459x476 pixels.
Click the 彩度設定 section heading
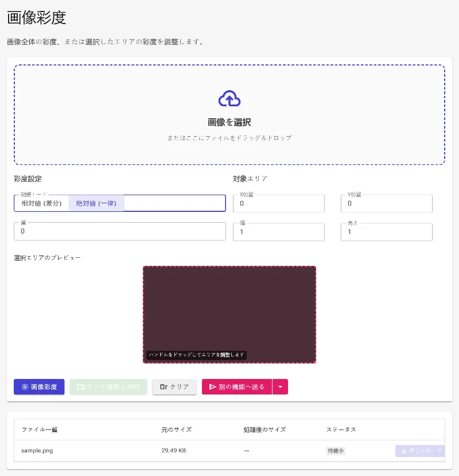pyautogui.click(x=28, y=179)
